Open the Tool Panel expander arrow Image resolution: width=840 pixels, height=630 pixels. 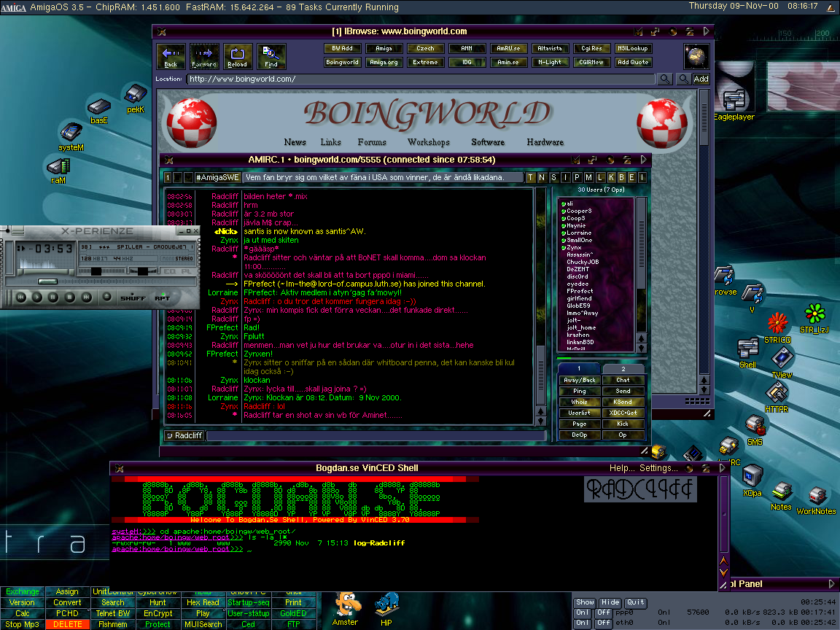coord(831,583)
